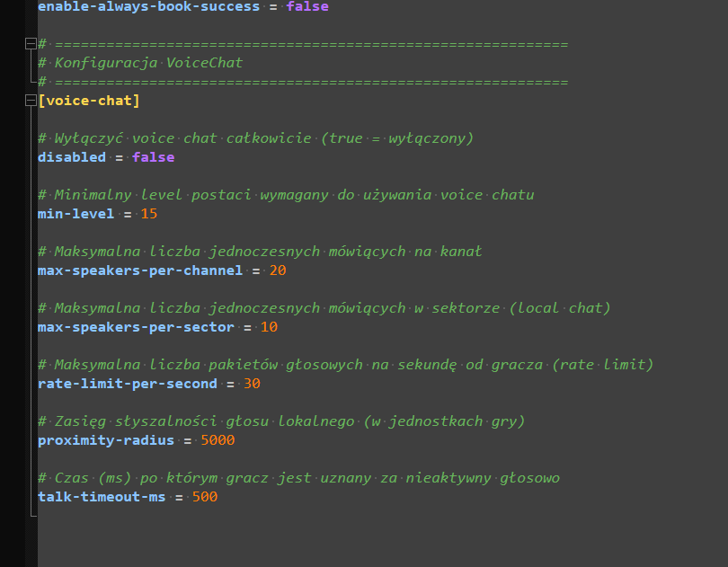
Task: Click the proximity-radius key
Action: tap(105, 440)
